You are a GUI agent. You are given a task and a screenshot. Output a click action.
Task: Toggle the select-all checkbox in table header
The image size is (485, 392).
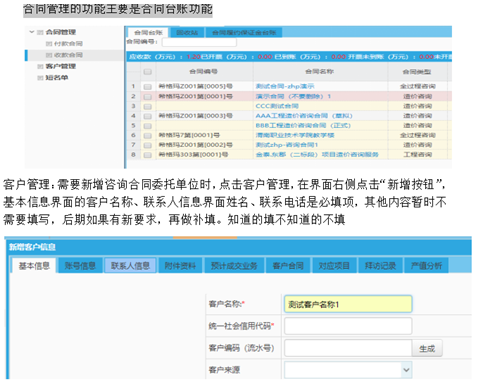147,72
